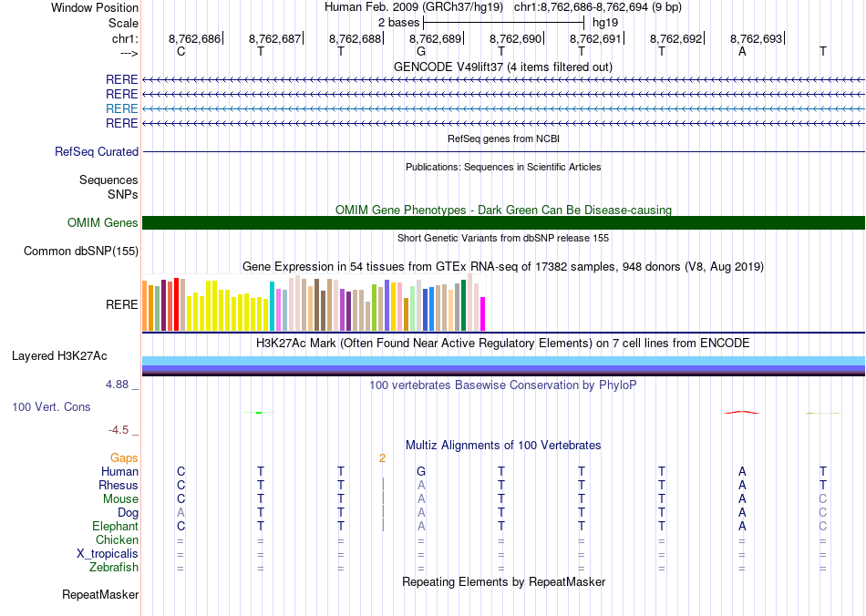Click the X_tropicalis species label
This screenshot has height=616, width=866.
108,554
